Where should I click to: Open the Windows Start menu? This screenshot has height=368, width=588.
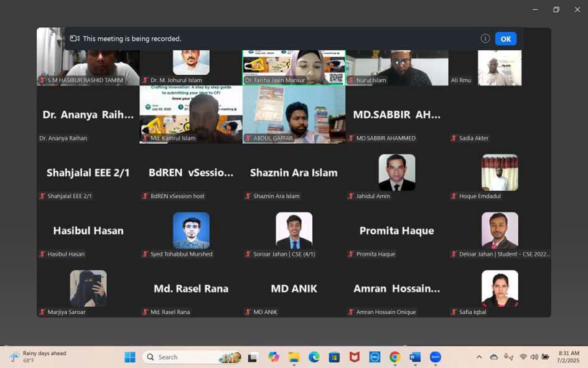pyautogui.click(x=130, y=357)
